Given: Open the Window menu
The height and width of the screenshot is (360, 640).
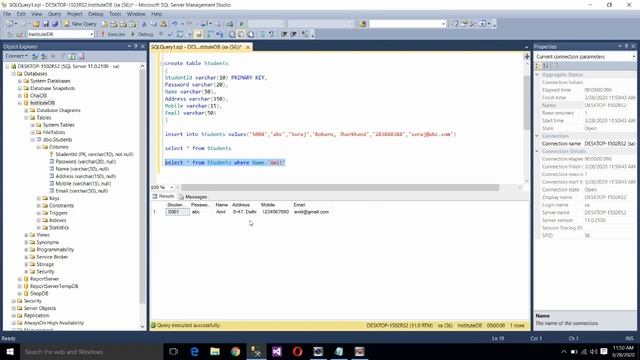Looking at the screenshot, I should click(x=136, y=14).
